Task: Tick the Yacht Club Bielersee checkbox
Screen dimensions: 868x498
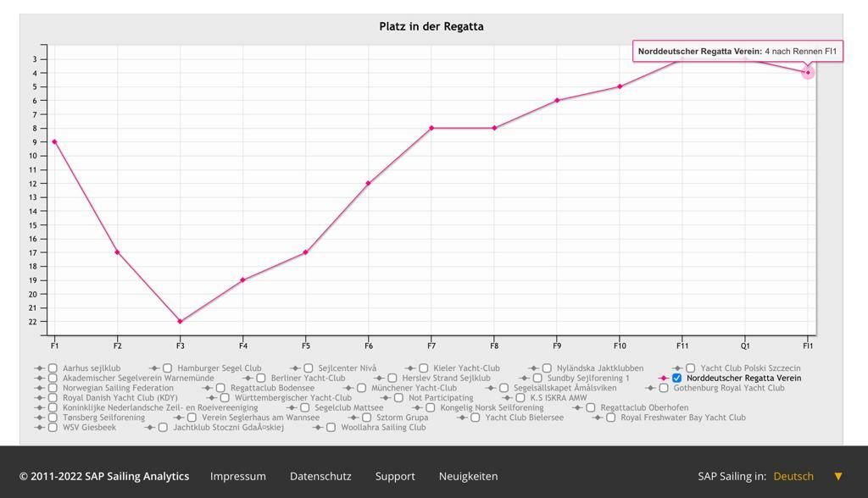Action: [475, 418]
